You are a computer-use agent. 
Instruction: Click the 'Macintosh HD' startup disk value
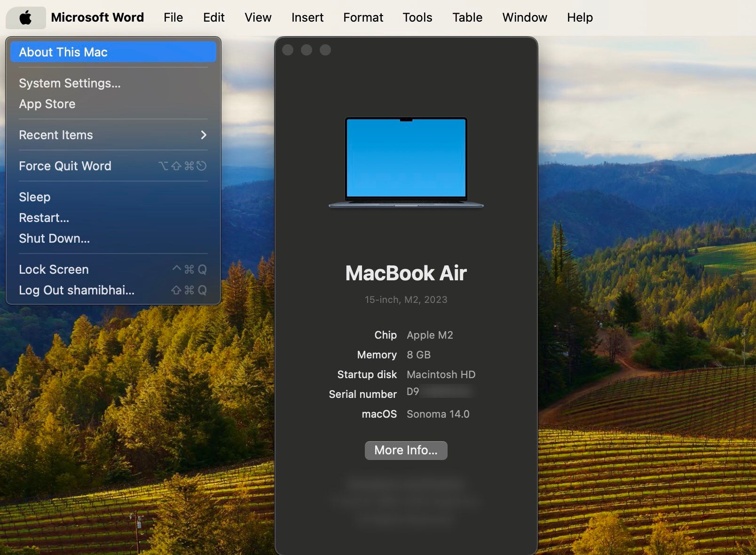click(x=441, y=374)
